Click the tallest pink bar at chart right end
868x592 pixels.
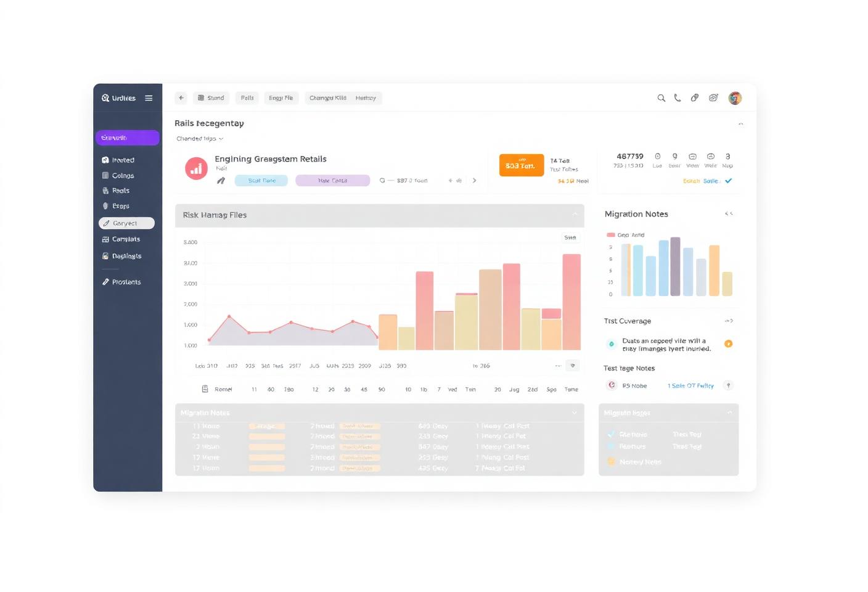pos(571,302)
